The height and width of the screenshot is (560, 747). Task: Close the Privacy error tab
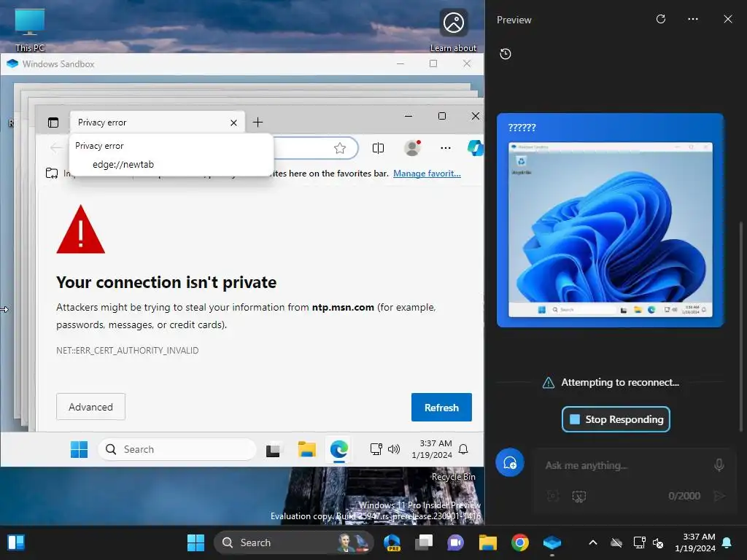[x=233, y=122]
